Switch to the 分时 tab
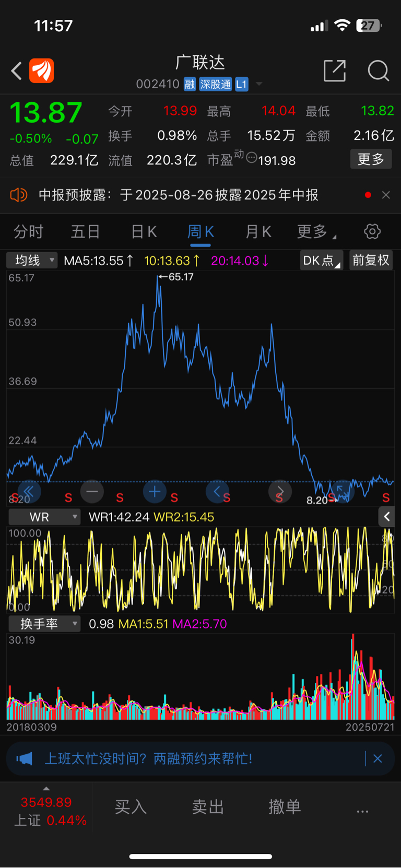401x868 pixels. [x=28, y=231]
